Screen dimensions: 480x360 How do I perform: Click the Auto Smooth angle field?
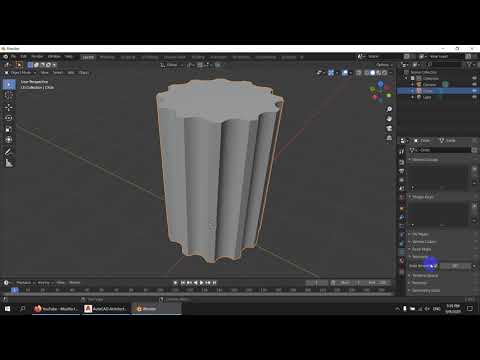[456, 266]
